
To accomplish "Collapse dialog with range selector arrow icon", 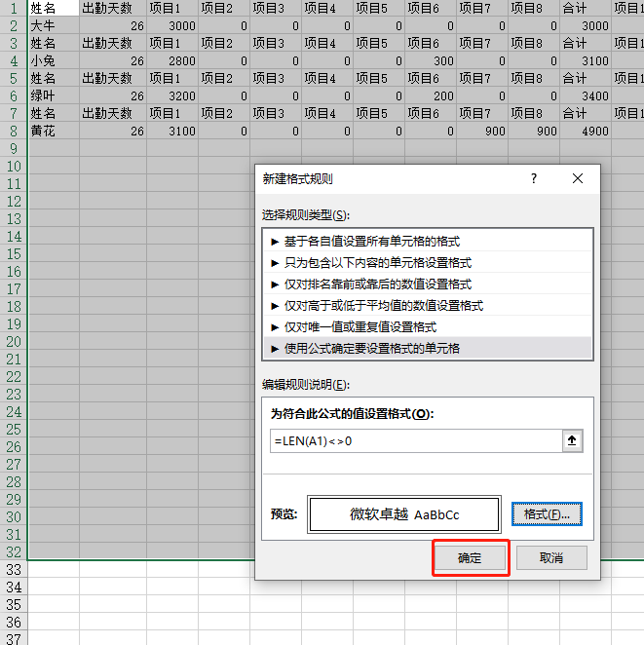I will click(572, 441).
